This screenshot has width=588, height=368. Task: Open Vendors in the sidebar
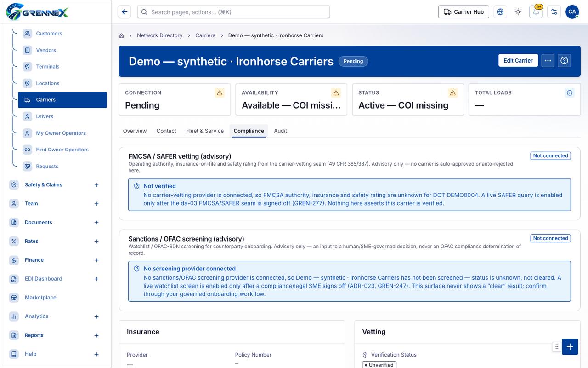click(x=62, y=50)
